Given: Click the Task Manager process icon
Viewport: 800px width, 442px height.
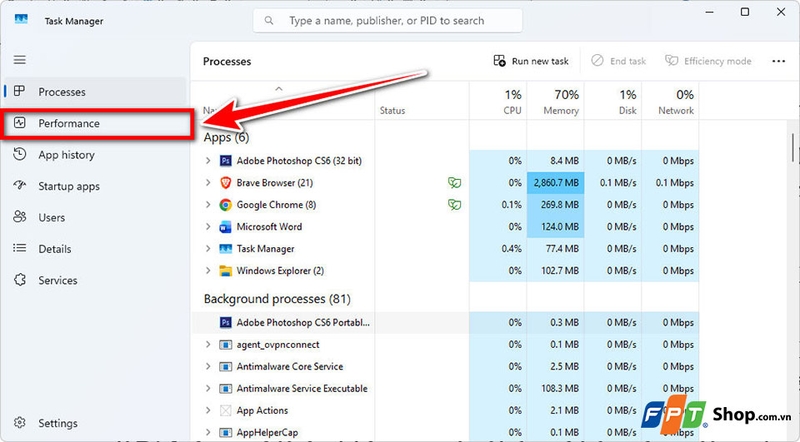Looking at the screenshot, I should click(226, 249).
